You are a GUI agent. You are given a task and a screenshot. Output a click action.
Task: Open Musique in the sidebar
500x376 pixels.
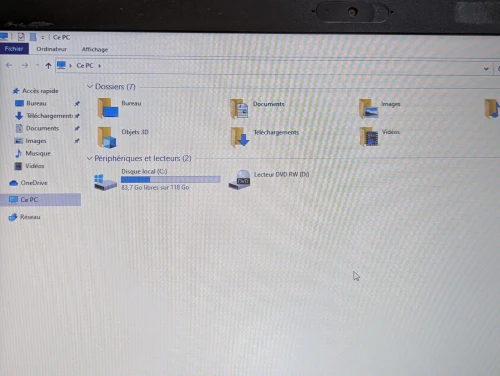click(38, 153)
